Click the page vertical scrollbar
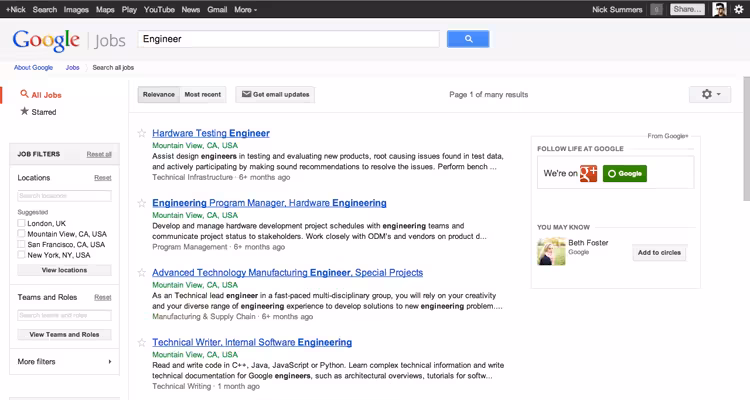This screenshot has height=400, width=750. [746, 139]
